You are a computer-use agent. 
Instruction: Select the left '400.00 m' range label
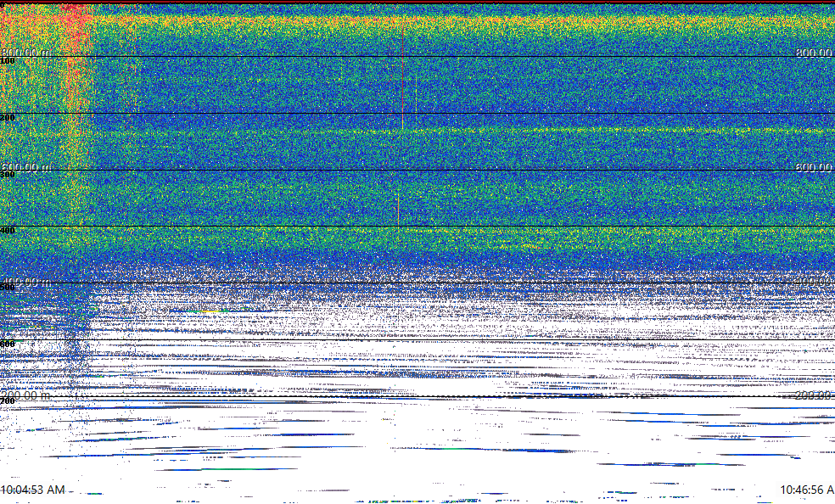click(x=26, y=282)
